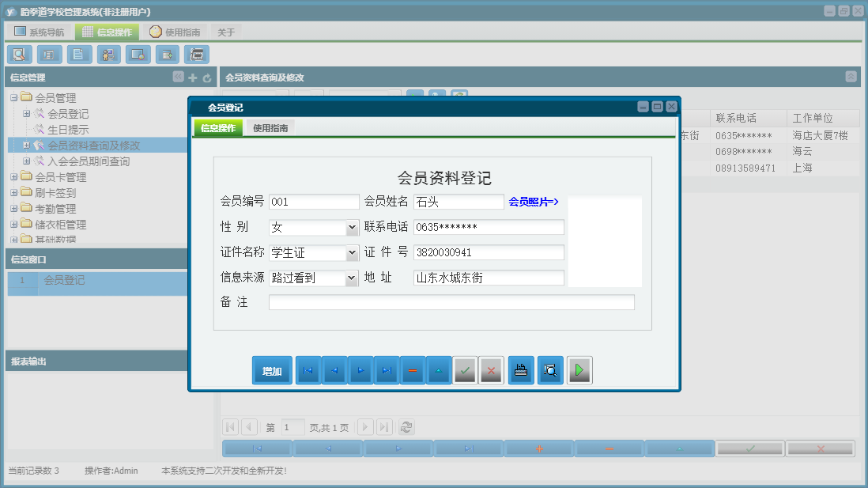Image resolution: width=868 pixels, height=488 pixels.
Task: Expand the 会员登记 tree node
Action: 27,114
